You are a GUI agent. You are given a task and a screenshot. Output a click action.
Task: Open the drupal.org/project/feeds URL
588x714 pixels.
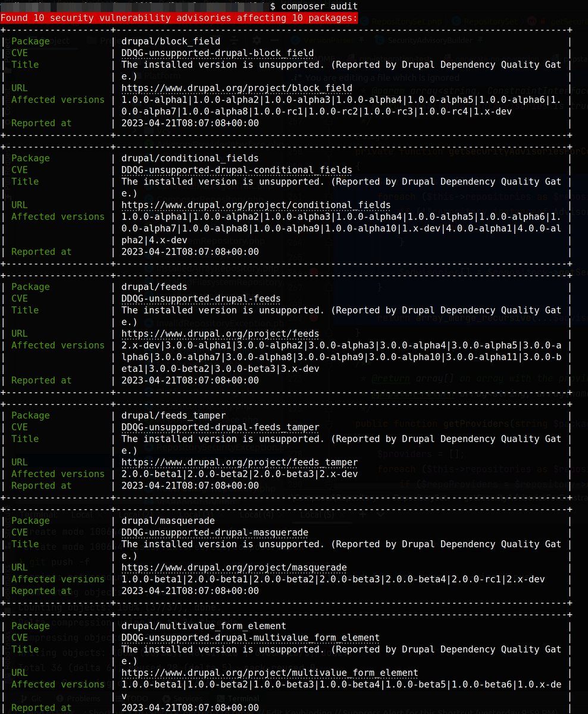tap(220, 333)
